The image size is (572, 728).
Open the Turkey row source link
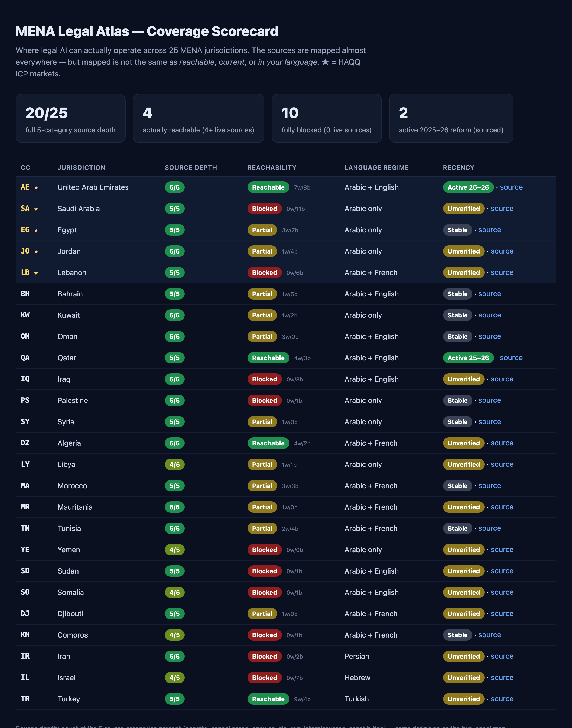[502, 699]
